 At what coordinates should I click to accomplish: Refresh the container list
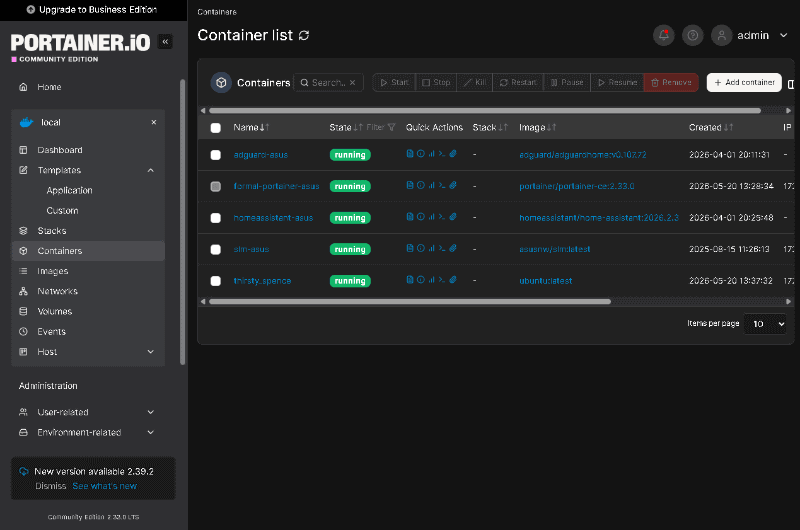(304, 35)
